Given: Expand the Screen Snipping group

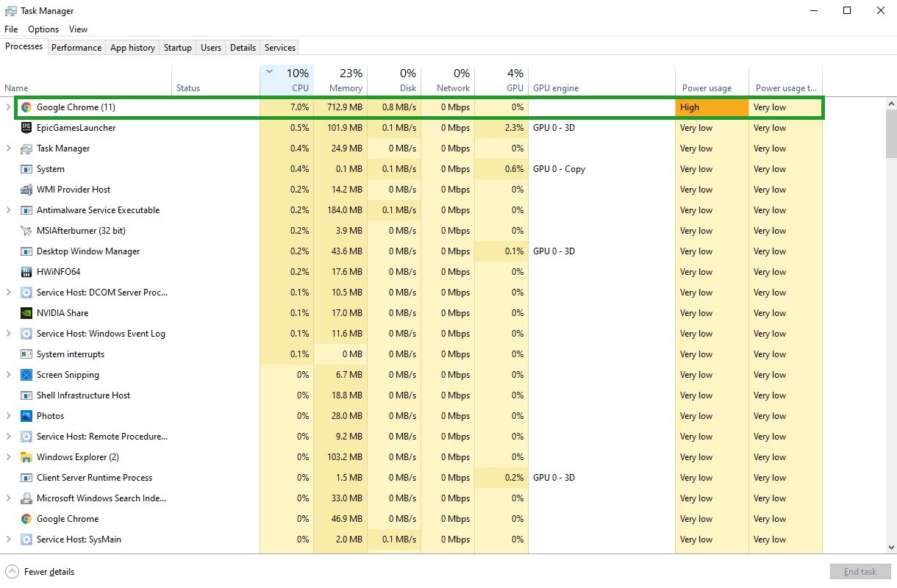Looking at the screenshot, I should click(9, 375).
